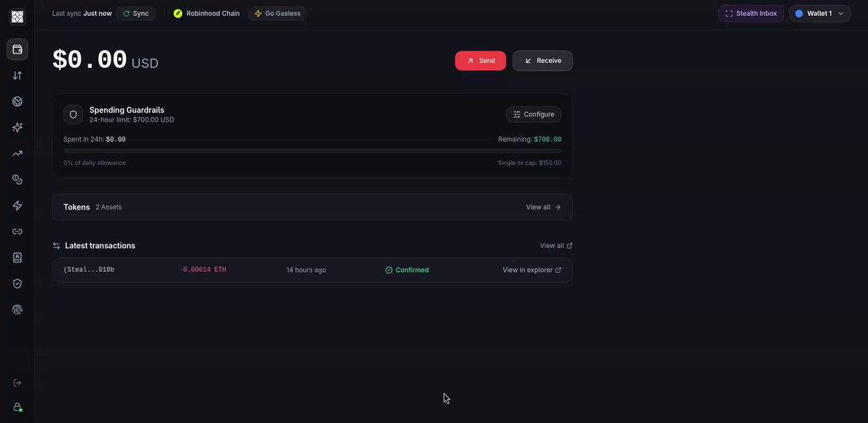This screenshot has height=423, width=868.
Task: Select the circular cube icon in the sidebar
Action: coord(17,101)
